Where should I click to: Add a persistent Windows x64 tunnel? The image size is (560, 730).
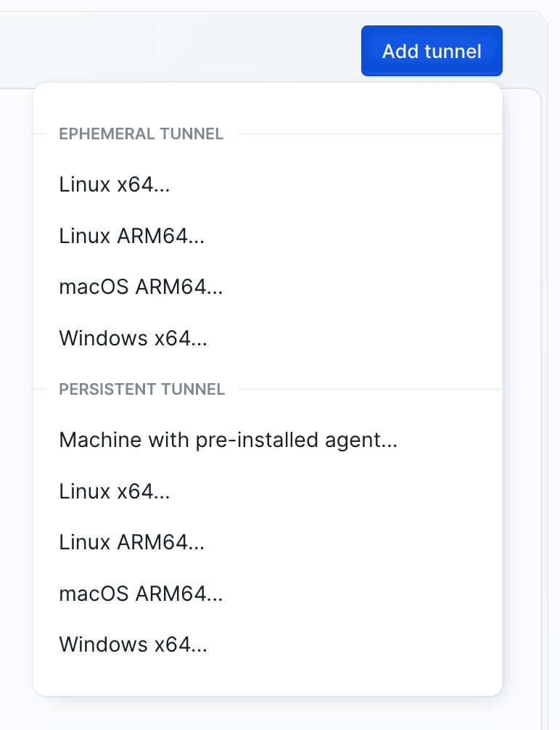(x=133, y=644)
